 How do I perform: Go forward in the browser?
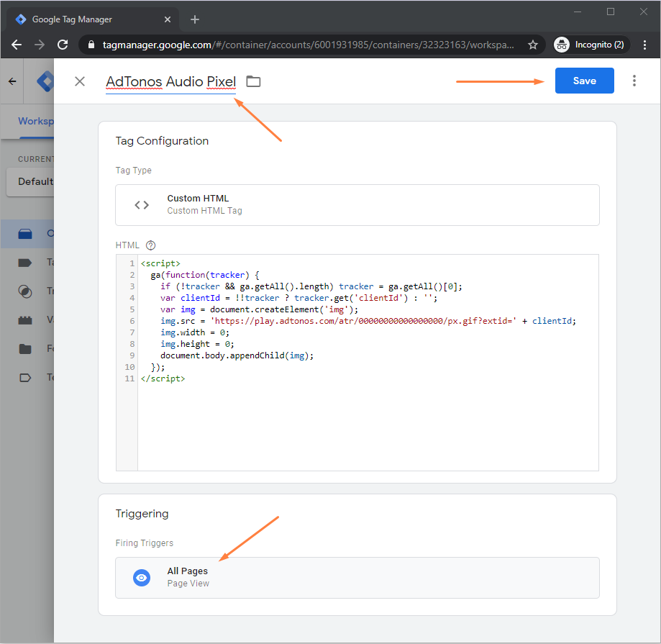[40, 45]
